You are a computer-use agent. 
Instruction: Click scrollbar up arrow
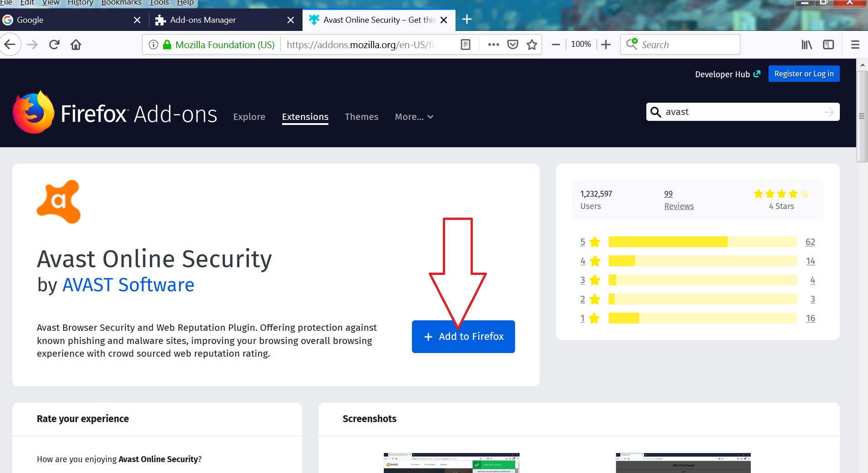(x=862, y=65)
